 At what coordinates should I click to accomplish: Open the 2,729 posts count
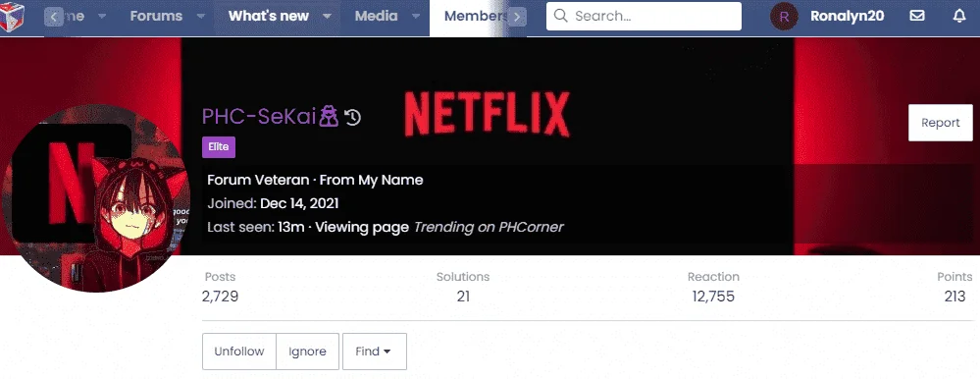coord(220,297)
